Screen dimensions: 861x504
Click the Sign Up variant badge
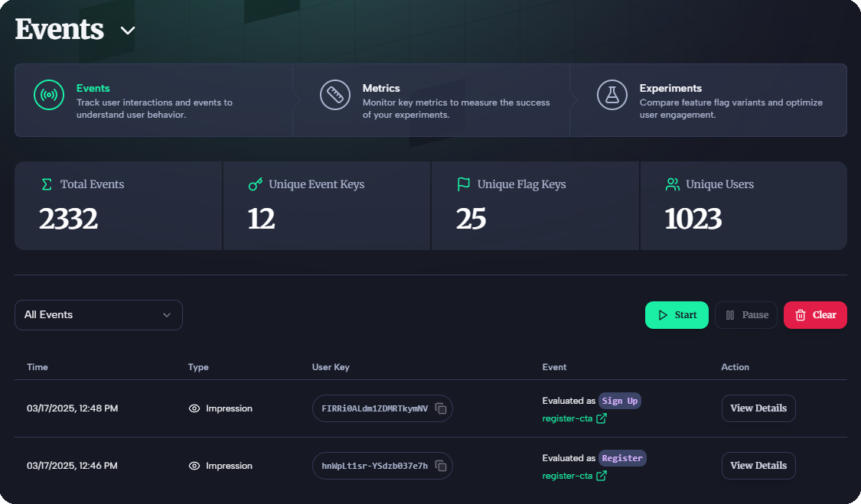pos(619,400)
